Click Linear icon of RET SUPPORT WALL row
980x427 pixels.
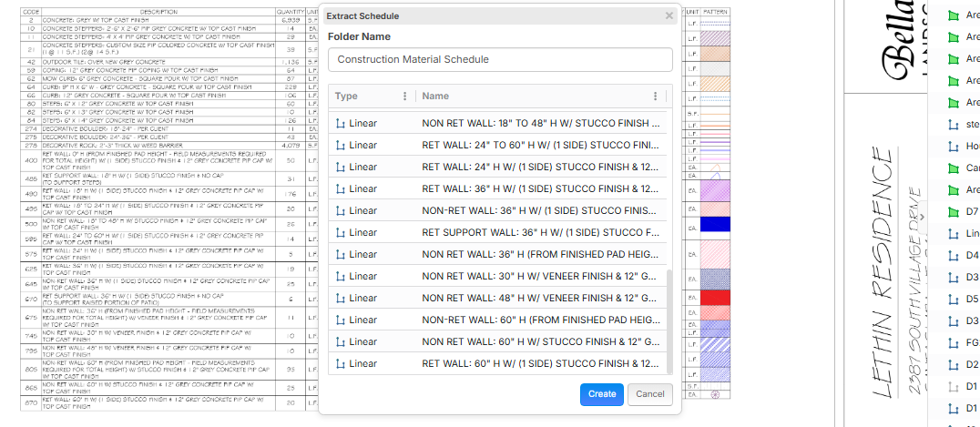341,232
